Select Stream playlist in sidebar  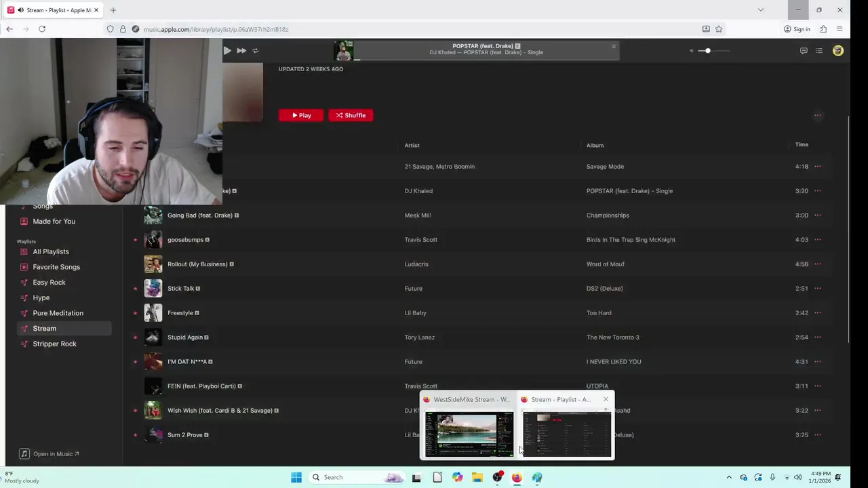click(64, 329)
